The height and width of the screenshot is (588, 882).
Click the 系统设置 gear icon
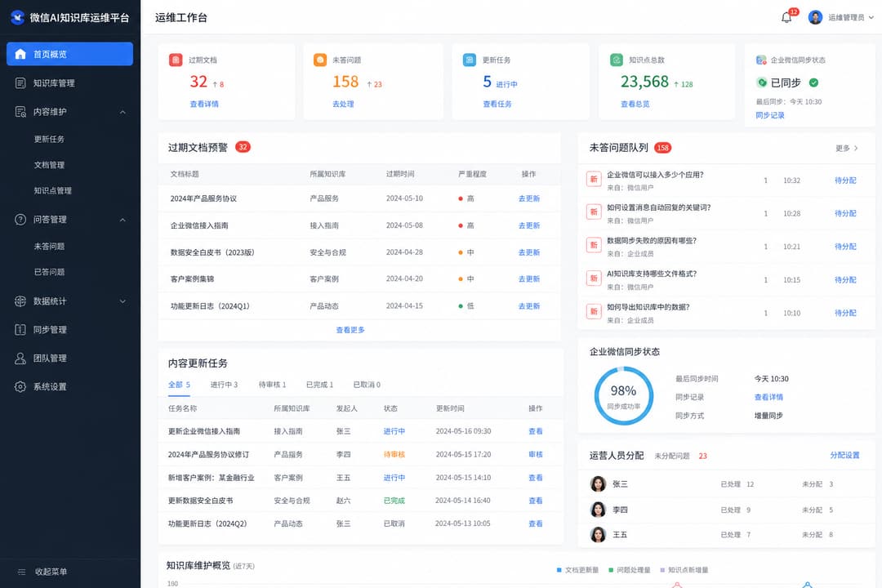(20, 386)
